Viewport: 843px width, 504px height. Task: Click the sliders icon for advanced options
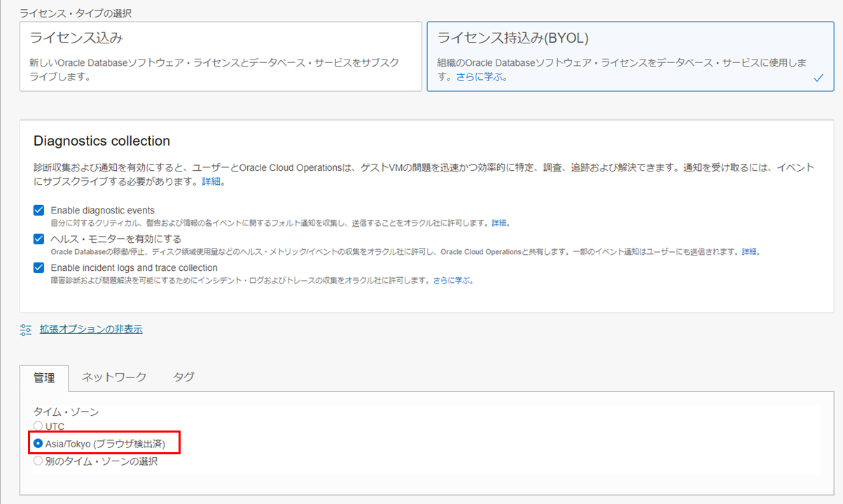click(26, 330)
